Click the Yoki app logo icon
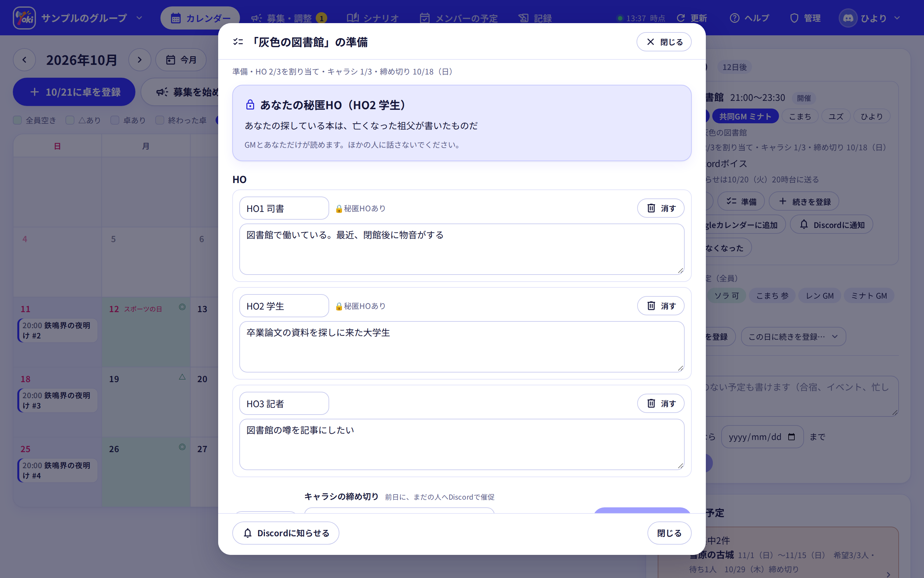This screenshot has height=578, width=924. [x=24, y=18]
